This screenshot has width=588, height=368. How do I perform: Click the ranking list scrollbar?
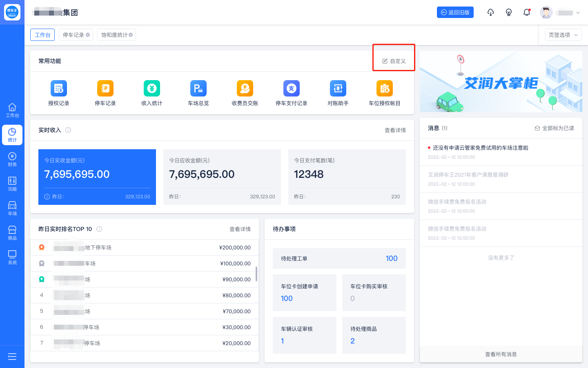click(x=256, y=274)
